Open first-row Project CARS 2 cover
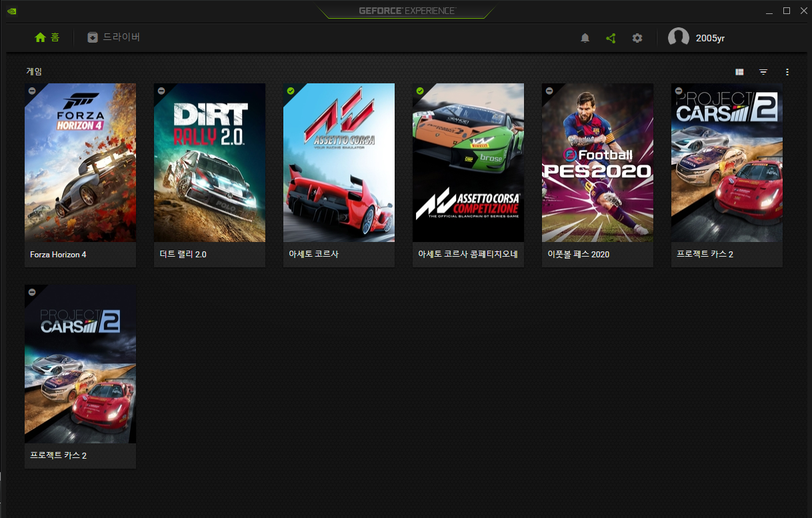The width and height of the screenshot is (812, 518). point(727,163)
